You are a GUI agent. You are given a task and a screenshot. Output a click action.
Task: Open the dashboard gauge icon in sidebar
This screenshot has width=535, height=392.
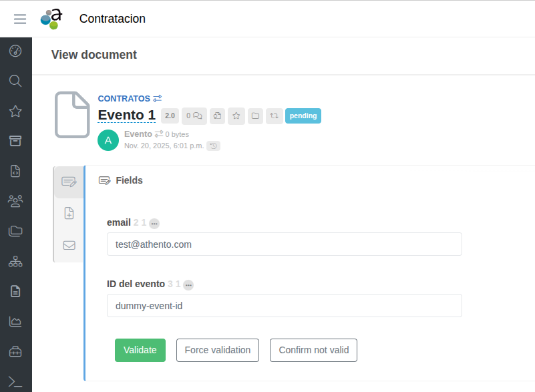[15, 51]
